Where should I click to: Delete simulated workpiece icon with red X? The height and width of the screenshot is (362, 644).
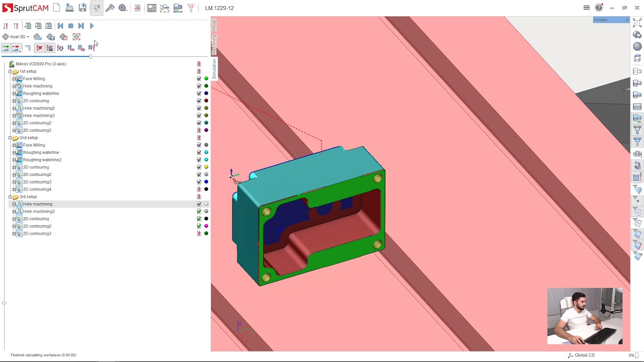[x=63, y=37]
